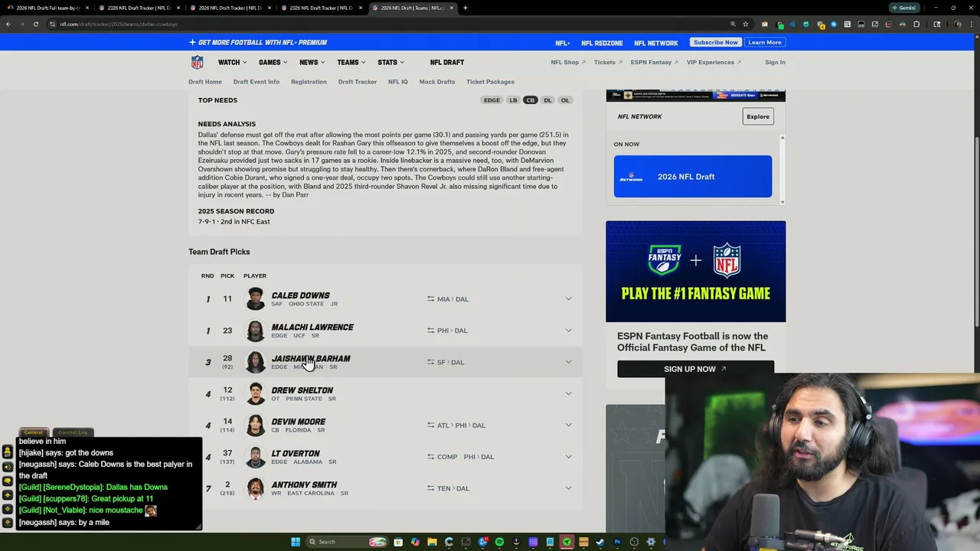
Task: Open Spotify from the taskbar
Action: coord(499,542)
